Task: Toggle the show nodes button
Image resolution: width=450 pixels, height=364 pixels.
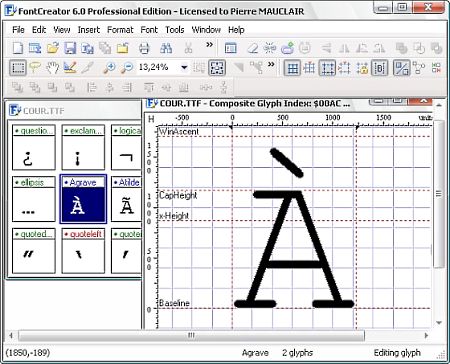Action: (x=419, y=68)
